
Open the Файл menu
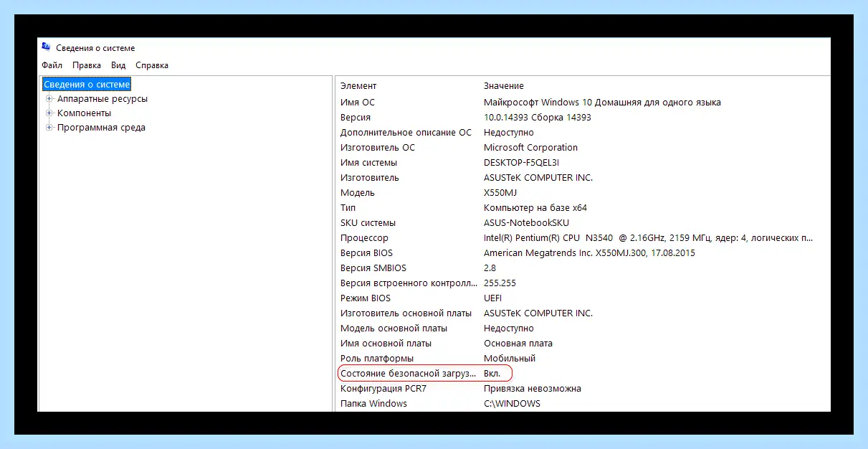point(52,65)
